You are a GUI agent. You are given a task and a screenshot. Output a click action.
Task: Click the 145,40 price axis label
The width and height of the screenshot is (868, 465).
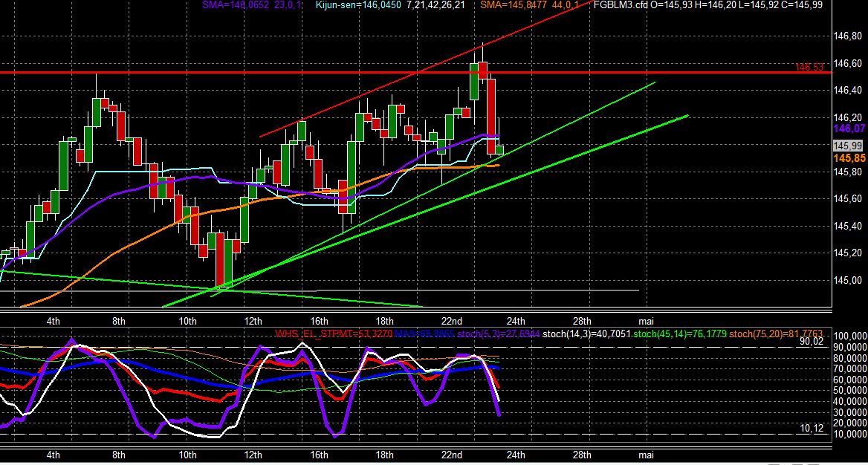pyautogui.click(x=847, y=226)
